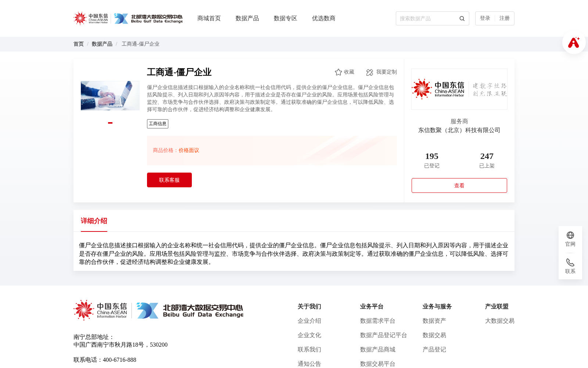
Task: Click the China-ASEAN Information Harbor header logo
Action: click(x=91, y=18)
